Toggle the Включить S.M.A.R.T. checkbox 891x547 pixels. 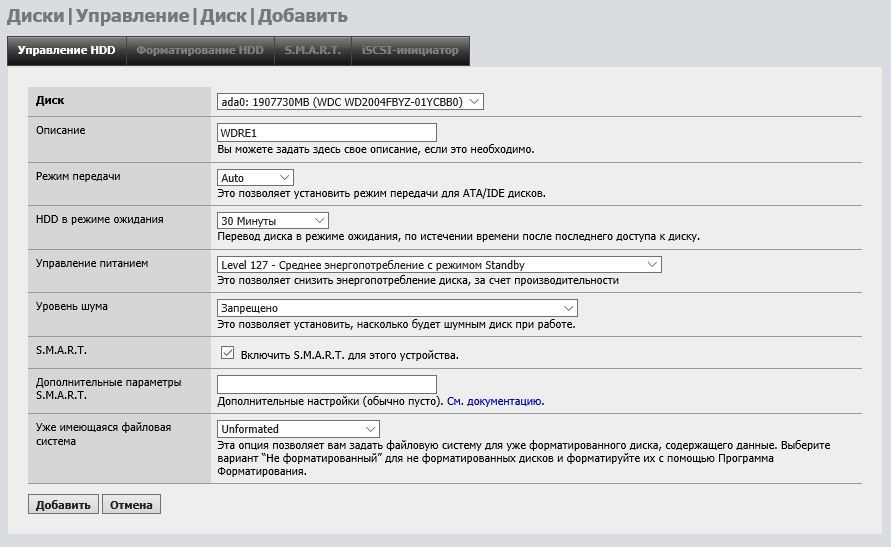(x=227, y=353)
